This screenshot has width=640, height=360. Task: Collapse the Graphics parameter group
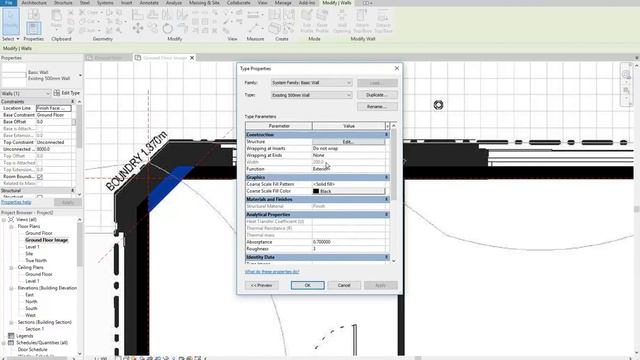386,178
